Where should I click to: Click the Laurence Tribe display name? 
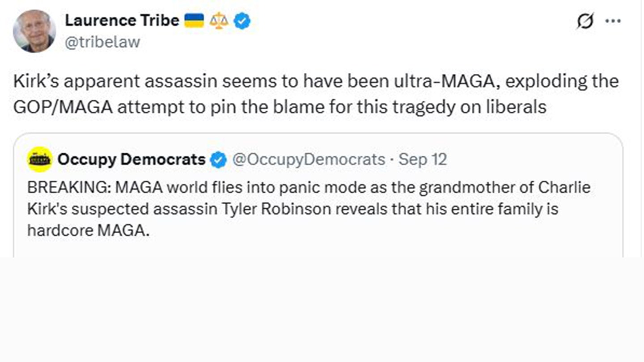122,20
